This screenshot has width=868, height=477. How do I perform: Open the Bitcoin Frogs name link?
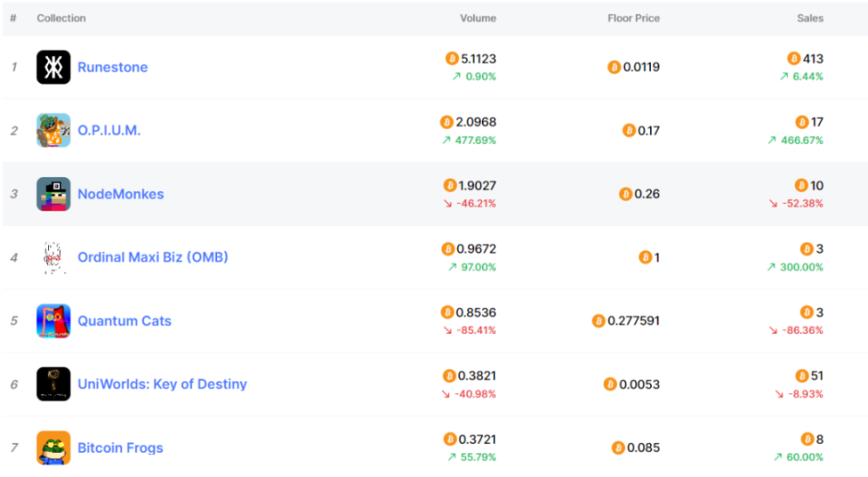(x=121, y=448)
